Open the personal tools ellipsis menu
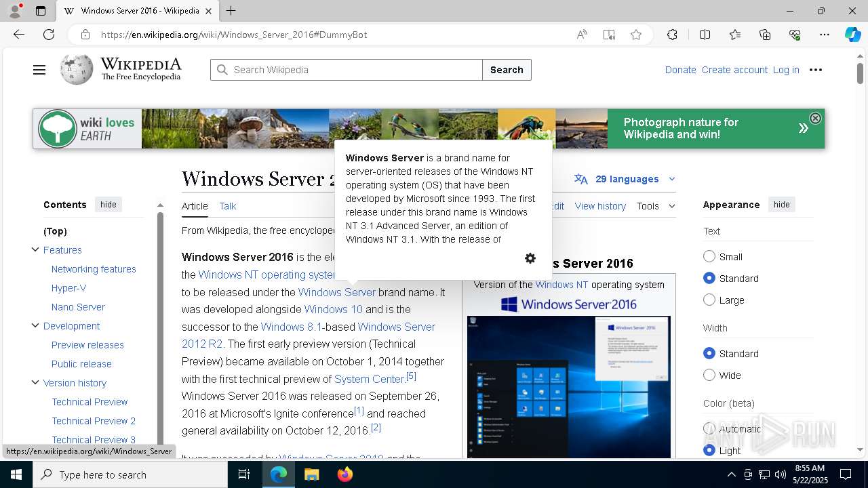The height and width of the screenshot is (488, 868). tap(816, 70)
